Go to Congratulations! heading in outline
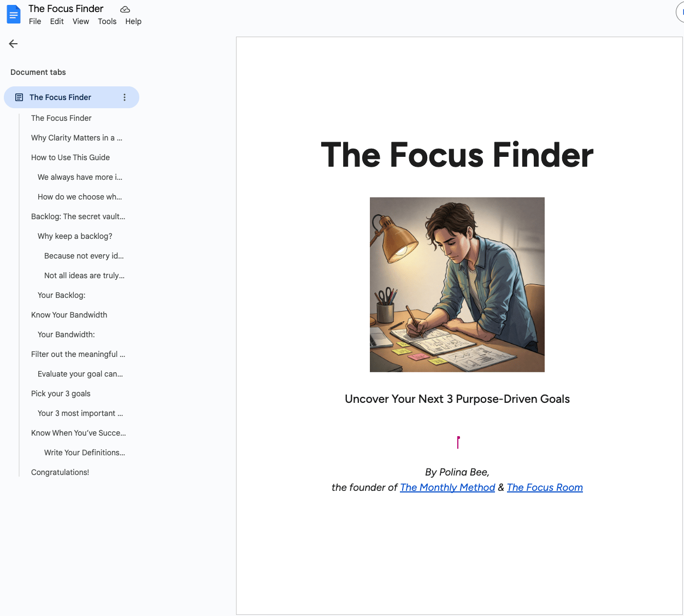Viewport: 684px width, 616px height. coord(60,472)
